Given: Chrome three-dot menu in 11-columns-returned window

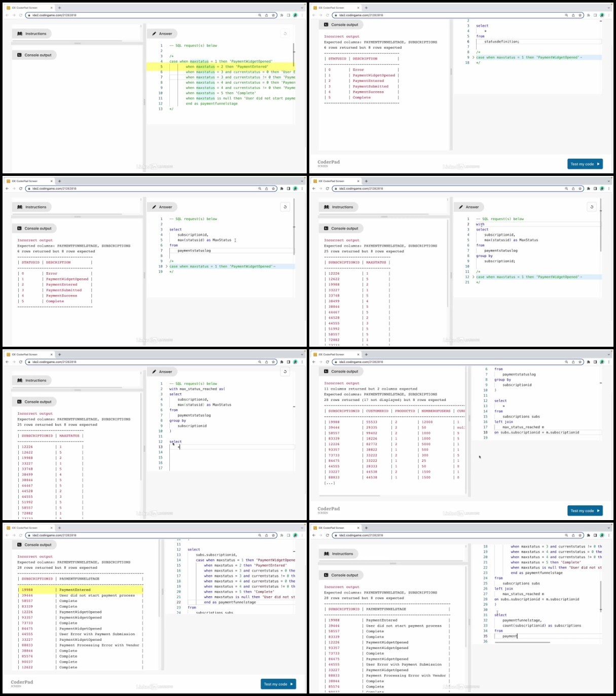Looking at the screenshot, I should coord(609,362).
